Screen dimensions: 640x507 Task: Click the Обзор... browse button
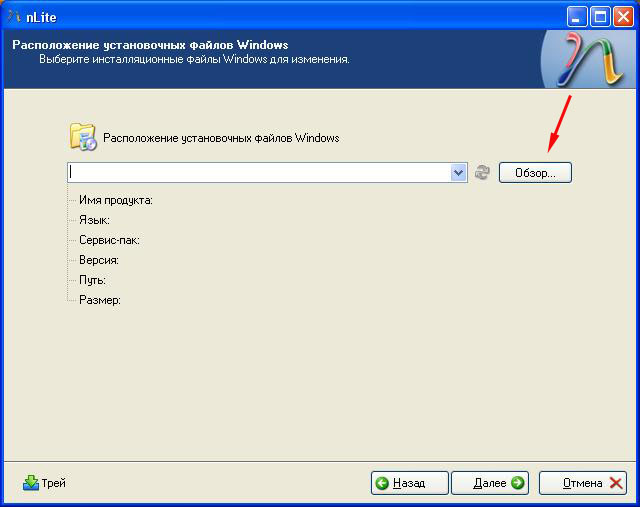535,173
